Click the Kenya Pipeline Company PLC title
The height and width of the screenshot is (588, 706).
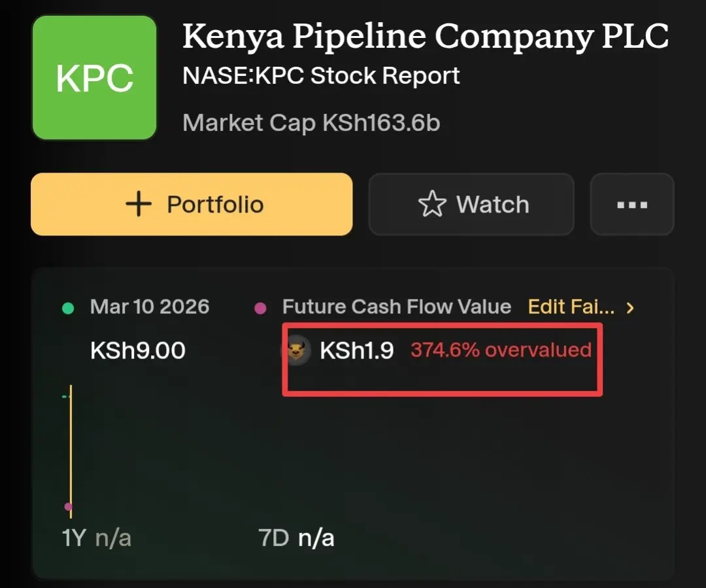426,37
